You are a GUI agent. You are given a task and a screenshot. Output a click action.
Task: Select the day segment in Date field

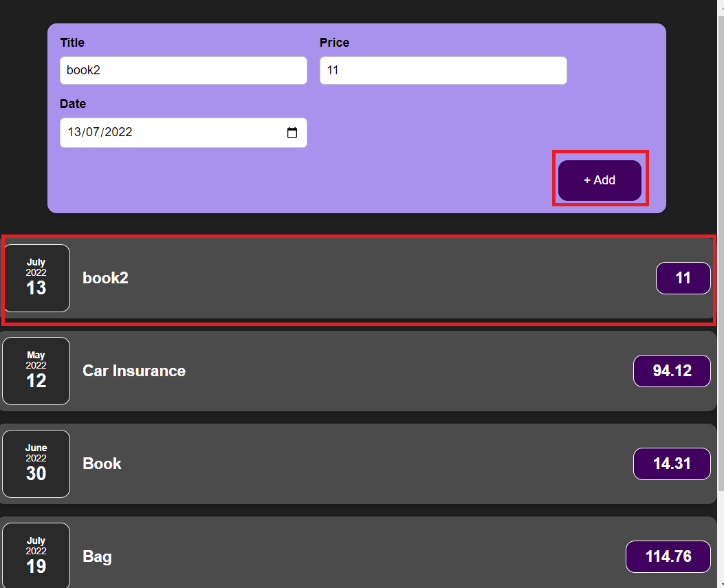point(74,133)
